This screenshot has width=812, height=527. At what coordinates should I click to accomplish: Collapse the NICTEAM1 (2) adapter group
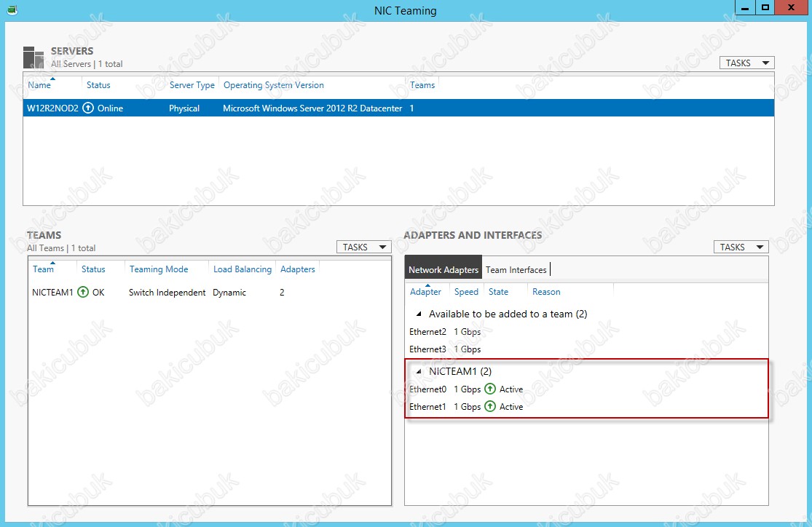coord(419,371)
